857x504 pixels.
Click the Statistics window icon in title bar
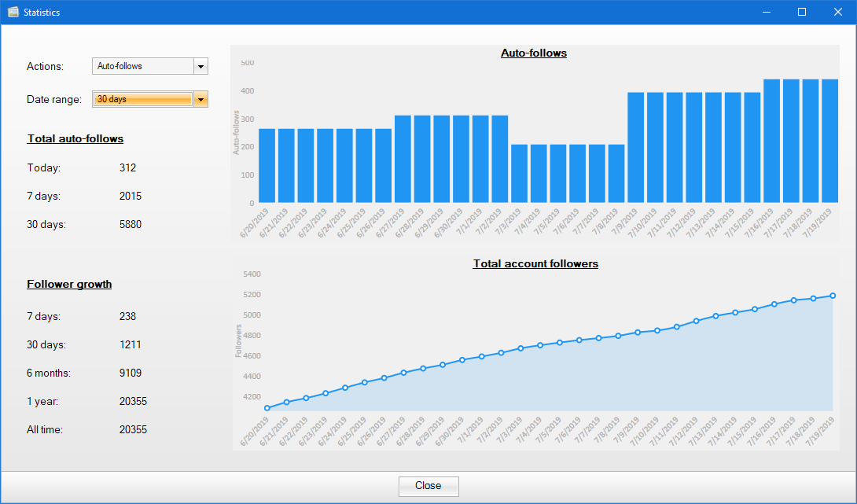click(13, 13)
